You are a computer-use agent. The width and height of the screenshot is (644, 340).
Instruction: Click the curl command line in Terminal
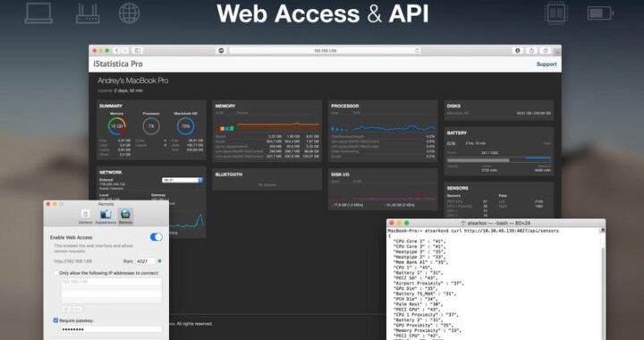pyautogui.click(x=473, y=231)
